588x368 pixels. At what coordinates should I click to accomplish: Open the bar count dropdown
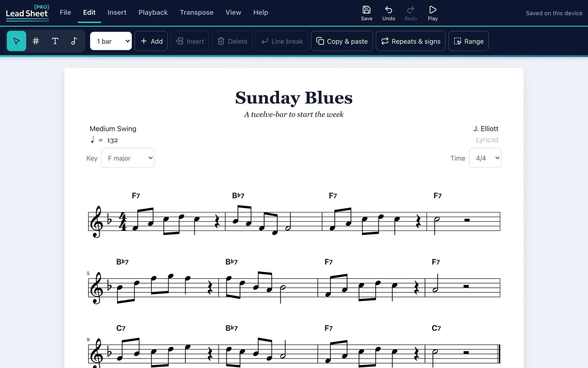coord(111,41)
